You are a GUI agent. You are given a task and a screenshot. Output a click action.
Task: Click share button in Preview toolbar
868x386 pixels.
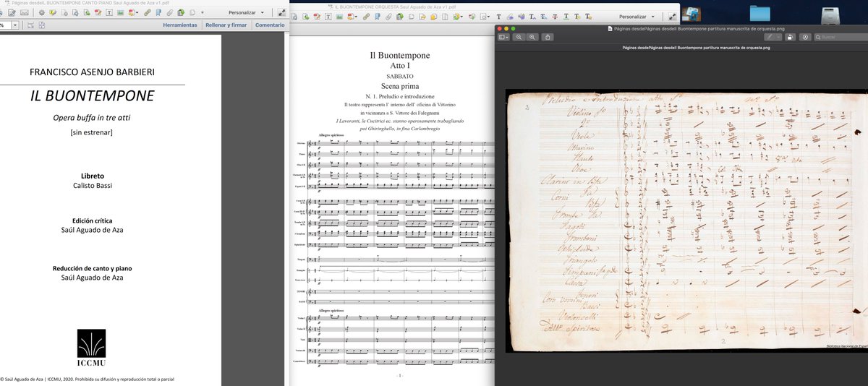tap(548, 37)
